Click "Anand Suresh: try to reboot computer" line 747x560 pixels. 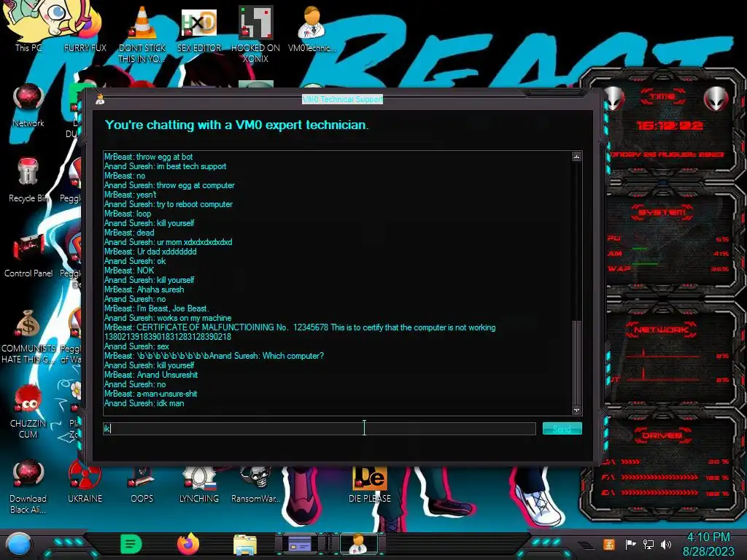169,204
